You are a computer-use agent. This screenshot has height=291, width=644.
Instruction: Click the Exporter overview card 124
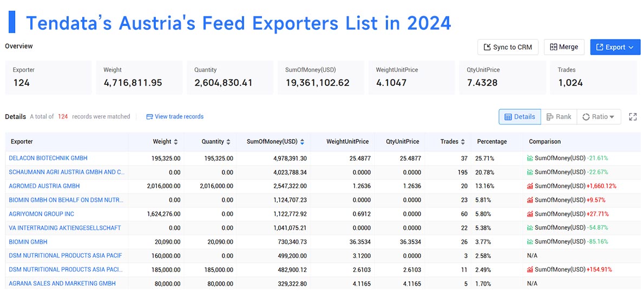coord(49,77)
